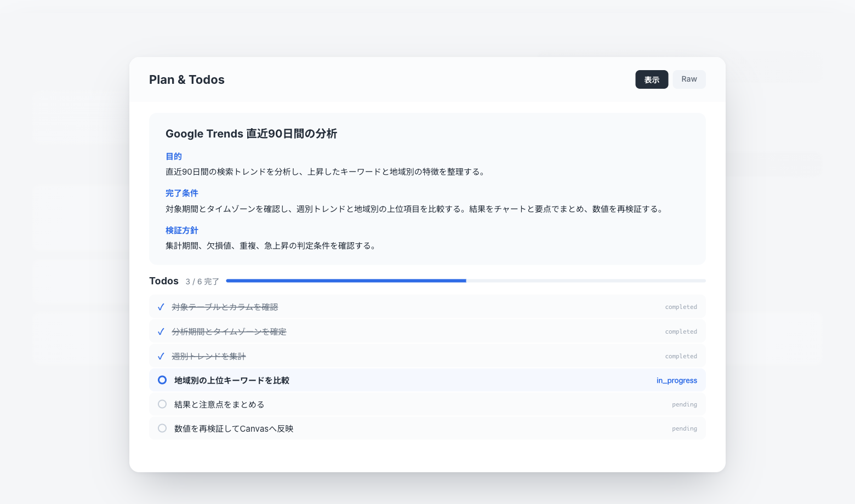Click checkmark icon of 分析期間とタイムゾーンを確定
Image resolution: width=855 pixels, height=504 pixels.
click(161, 332)
